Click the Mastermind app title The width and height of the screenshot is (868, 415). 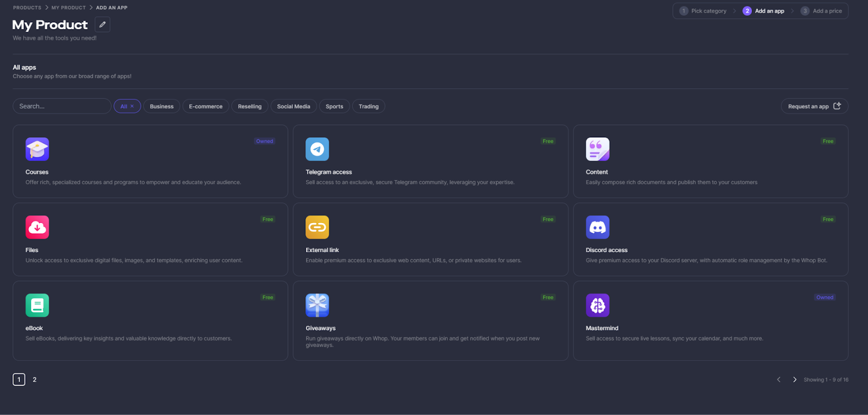(602, 328)
